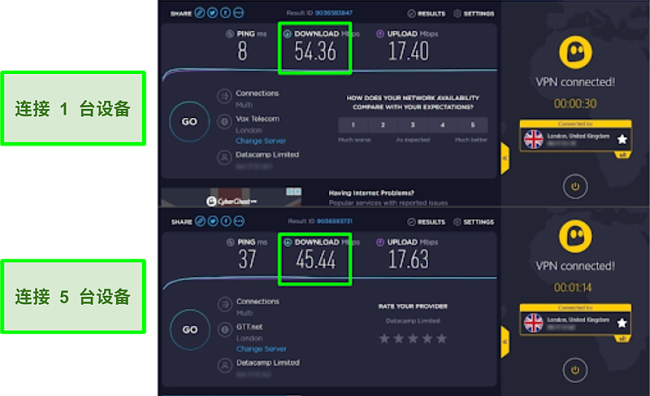The width and height of the screenshot is (650, 396).
Task: Open RESULTS in the 54.36 Mbps panel
Action: coord(426,14)
